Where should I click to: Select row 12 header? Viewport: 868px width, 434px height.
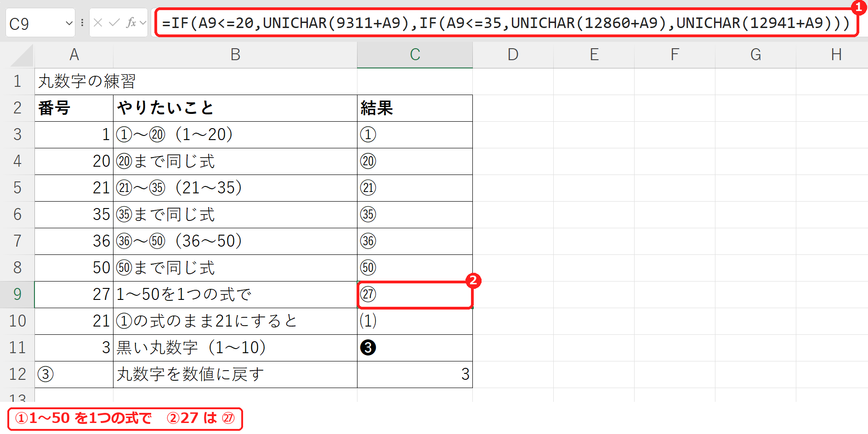[x=17, y=374]
